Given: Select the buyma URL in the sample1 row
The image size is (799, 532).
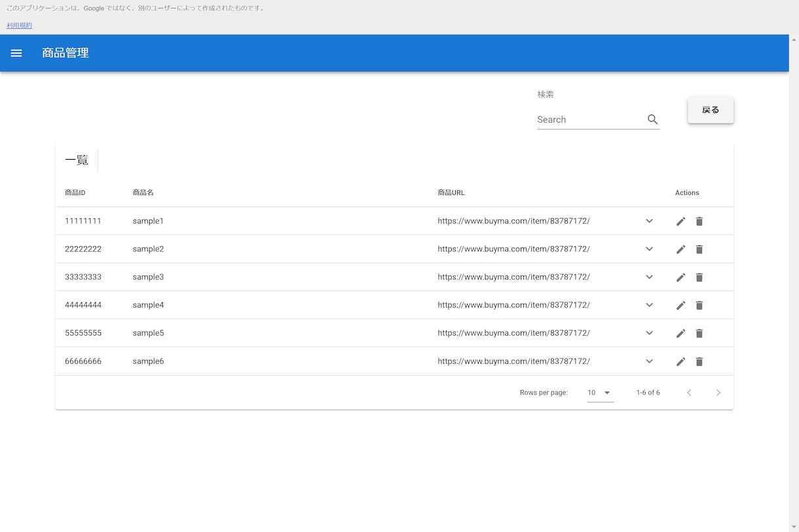Looking at the screenshot, I should [513, 221].
